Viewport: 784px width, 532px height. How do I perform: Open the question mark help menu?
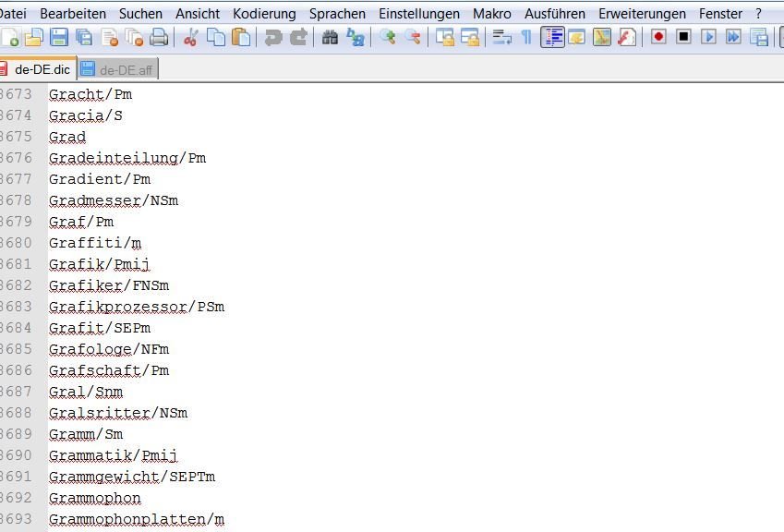pyautogui.click(x=758, y=14)
